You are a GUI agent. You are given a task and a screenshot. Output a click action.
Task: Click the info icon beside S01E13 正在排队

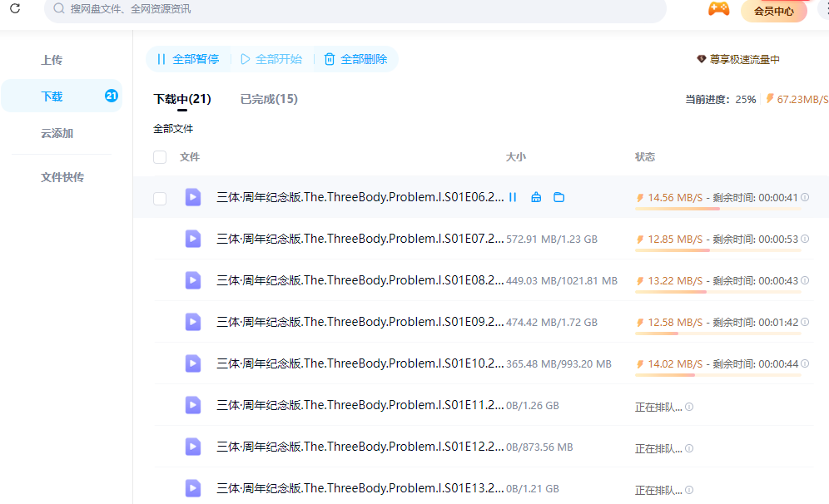[x=689, y=490]
